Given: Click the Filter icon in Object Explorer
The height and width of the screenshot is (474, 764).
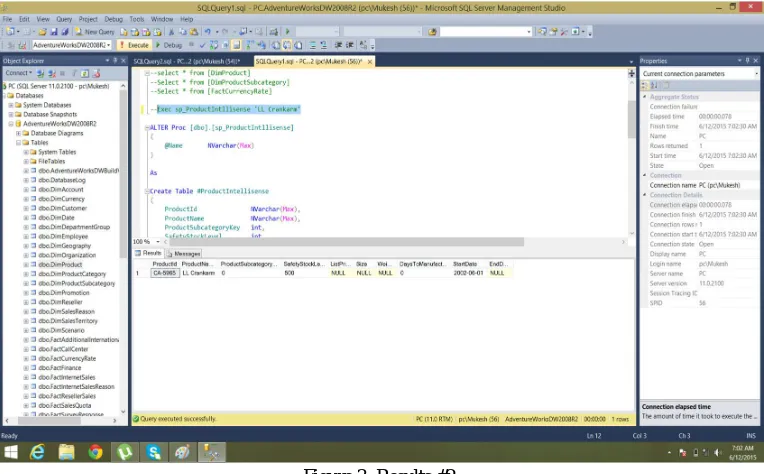Looking at the screenshot, I should pos(75,74).
